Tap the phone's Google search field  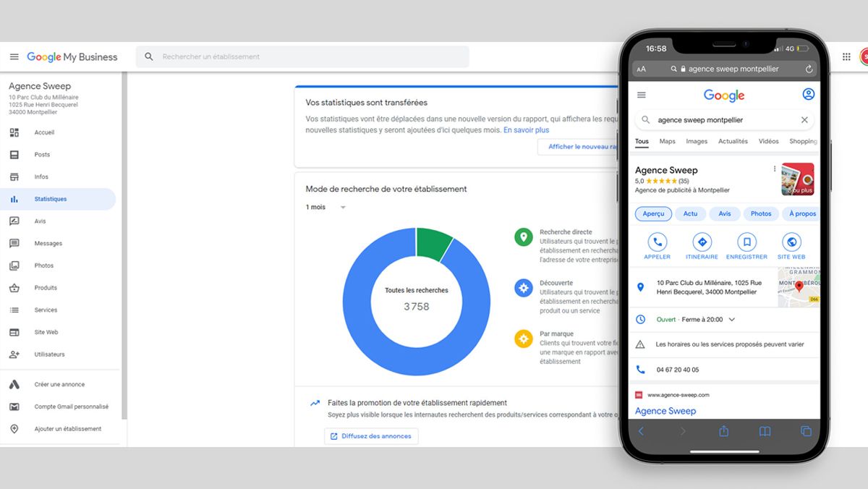724,120
